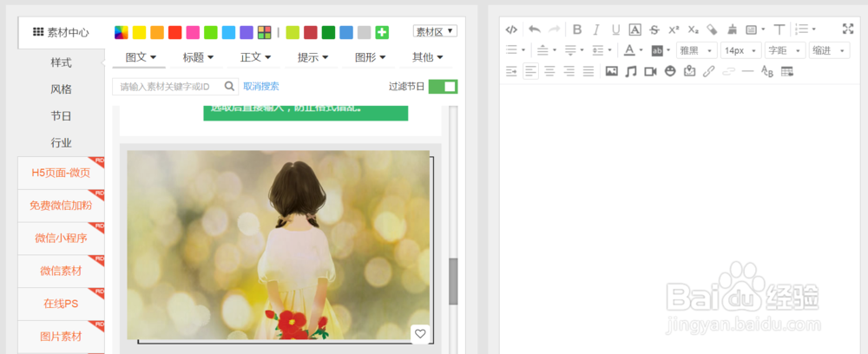Click the indent arrow paragraph icon
The height and width of the screenshot is (354, 868).
pos(511,71)
